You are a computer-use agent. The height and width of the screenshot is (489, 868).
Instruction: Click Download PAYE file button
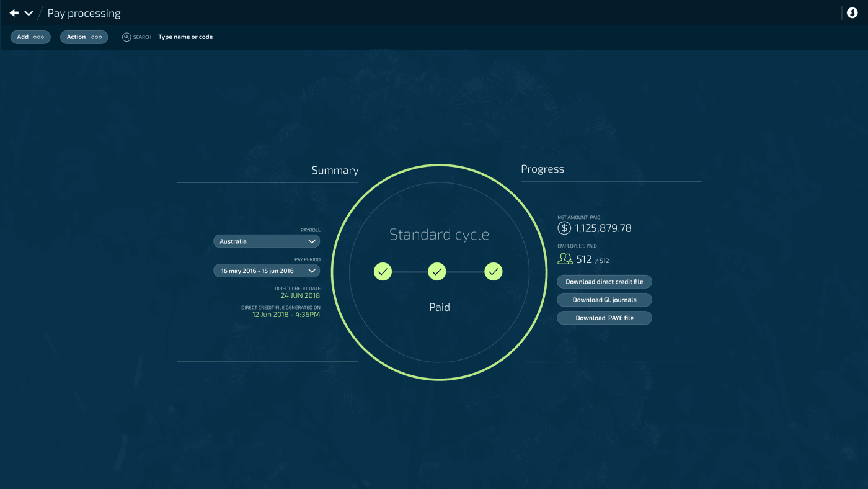(604, 318)
